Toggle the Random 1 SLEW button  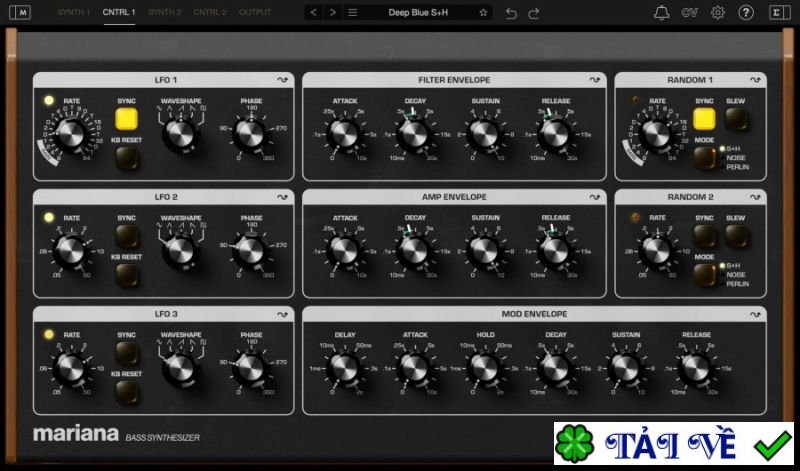click(x=735, y=119)
